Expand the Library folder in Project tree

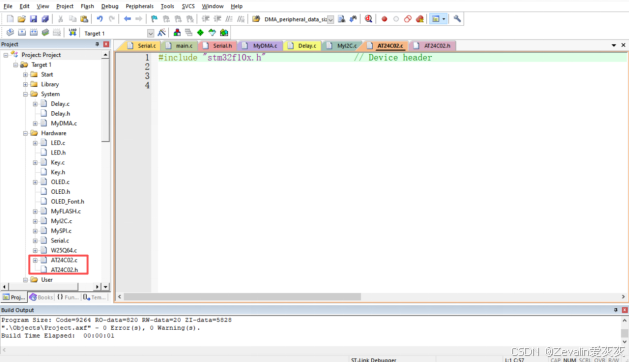point(25,84)
